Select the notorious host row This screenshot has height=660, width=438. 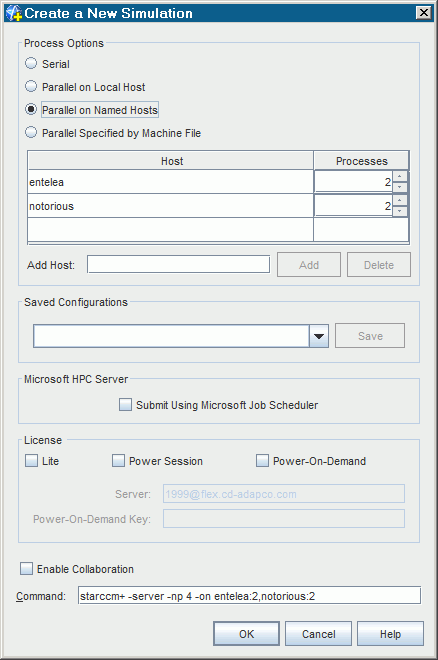[170, 206]
